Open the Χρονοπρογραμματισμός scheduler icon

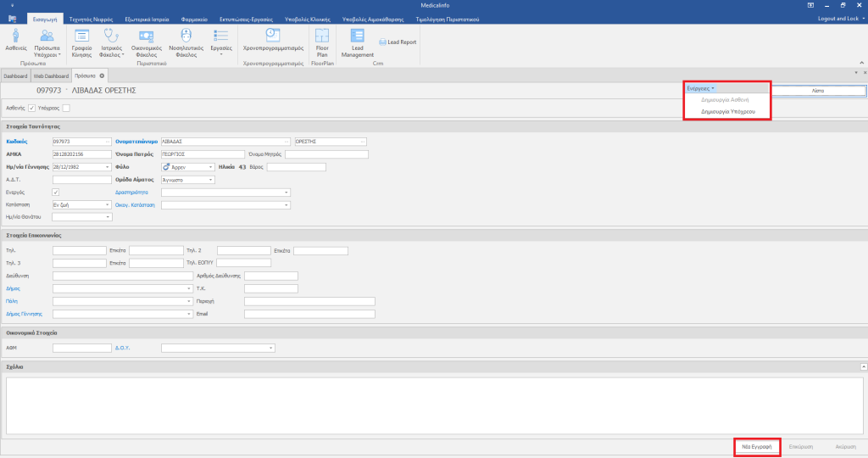[273, 36]
